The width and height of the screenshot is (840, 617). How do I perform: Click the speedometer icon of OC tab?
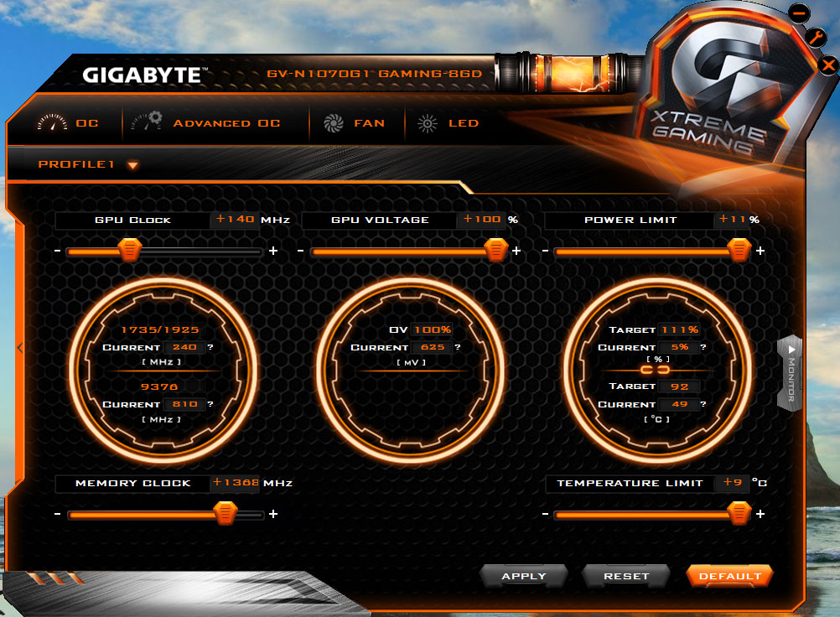pos(52,122)
